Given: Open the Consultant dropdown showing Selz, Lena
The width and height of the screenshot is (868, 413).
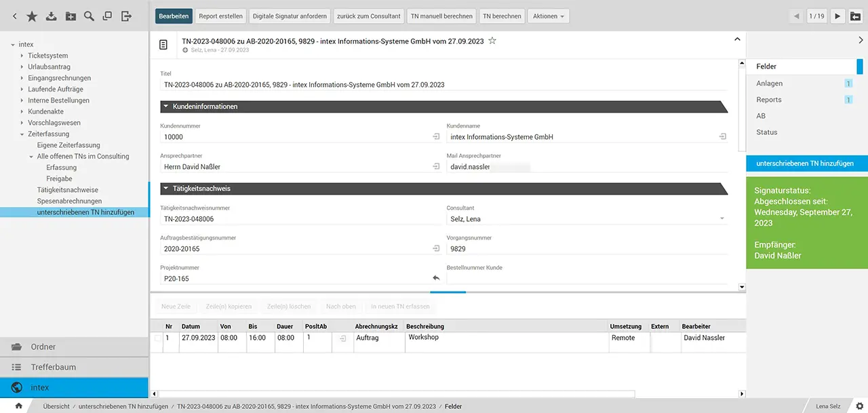Looking at the screenshot, I should point(722,219).
